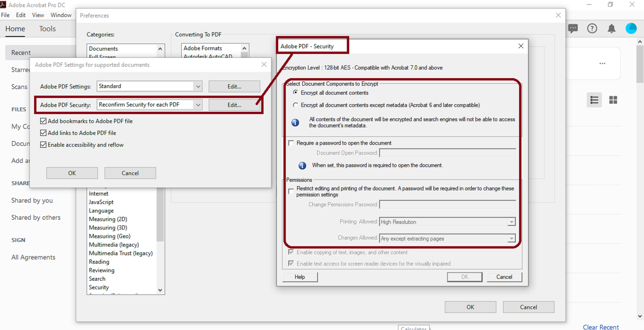Click Edit button beside Adobe PDF Security
This screenshot has width=644, height=330.
point(234,105)
